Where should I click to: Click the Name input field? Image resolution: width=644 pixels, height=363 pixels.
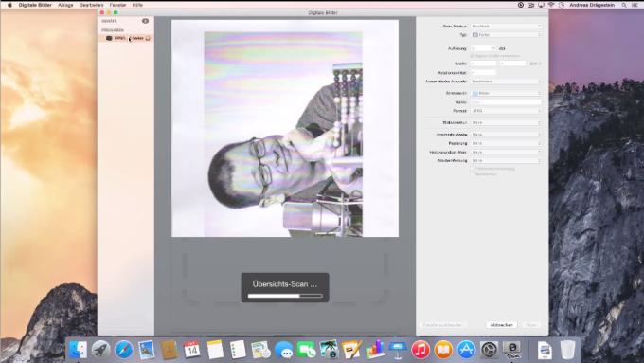506,102
